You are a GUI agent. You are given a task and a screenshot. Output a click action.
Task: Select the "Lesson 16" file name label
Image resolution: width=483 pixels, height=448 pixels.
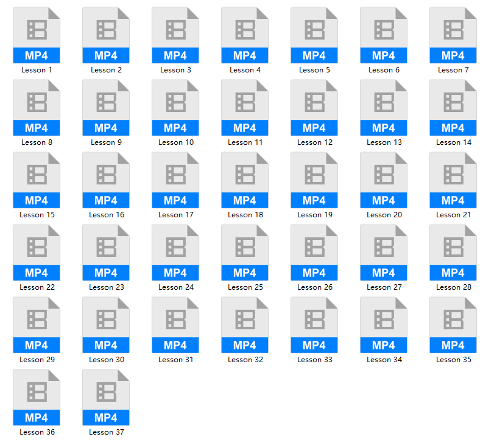106,215
